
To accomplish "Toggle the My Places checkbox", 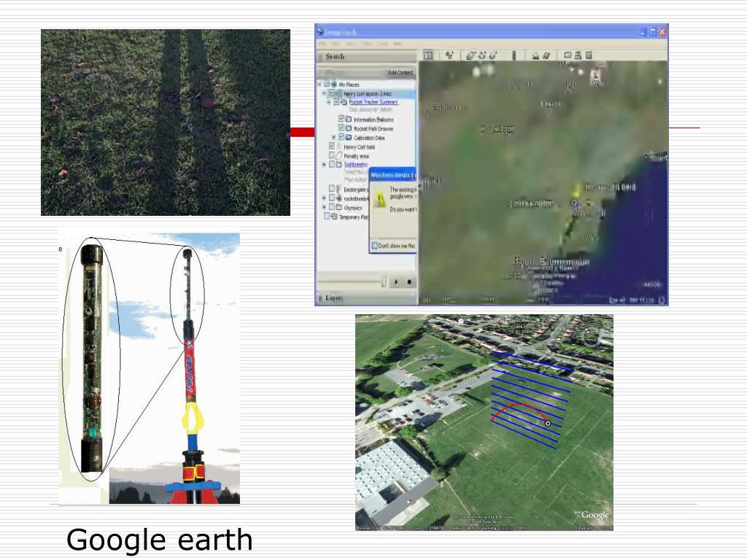I will pos(326,85).
